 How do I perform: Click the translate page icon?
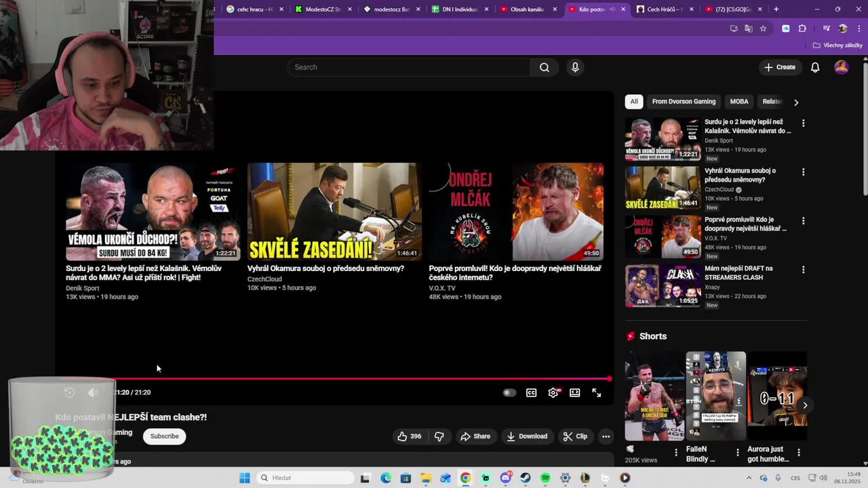point(749,28)
